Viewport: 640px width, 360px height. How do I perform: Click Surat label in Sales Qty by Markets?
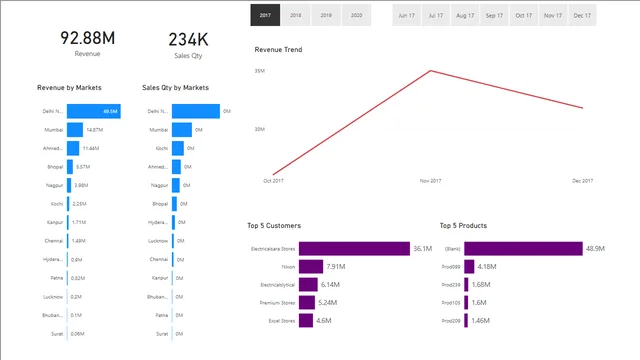pos(162,334)
